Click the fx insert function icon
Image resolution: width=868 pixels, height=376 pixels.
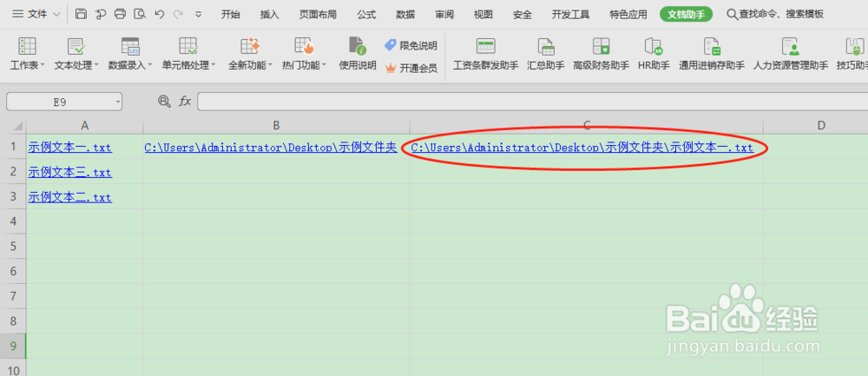tap(184, 101)
